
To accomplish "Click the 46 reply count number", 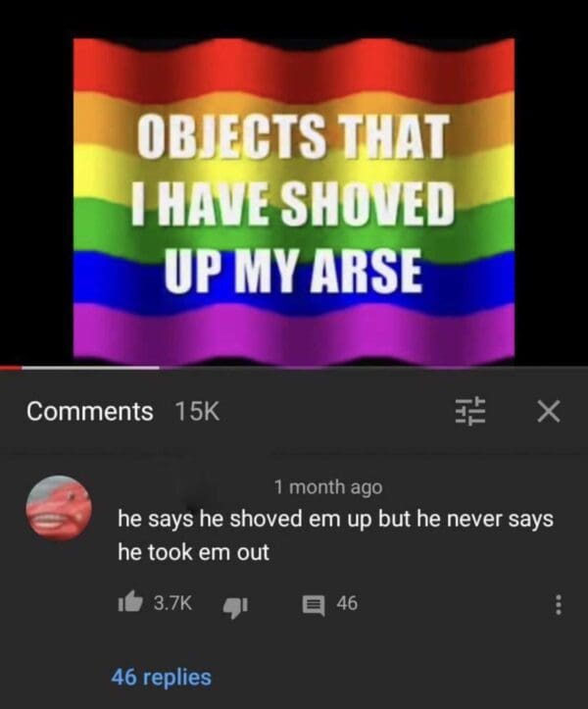I will point(347,603).
